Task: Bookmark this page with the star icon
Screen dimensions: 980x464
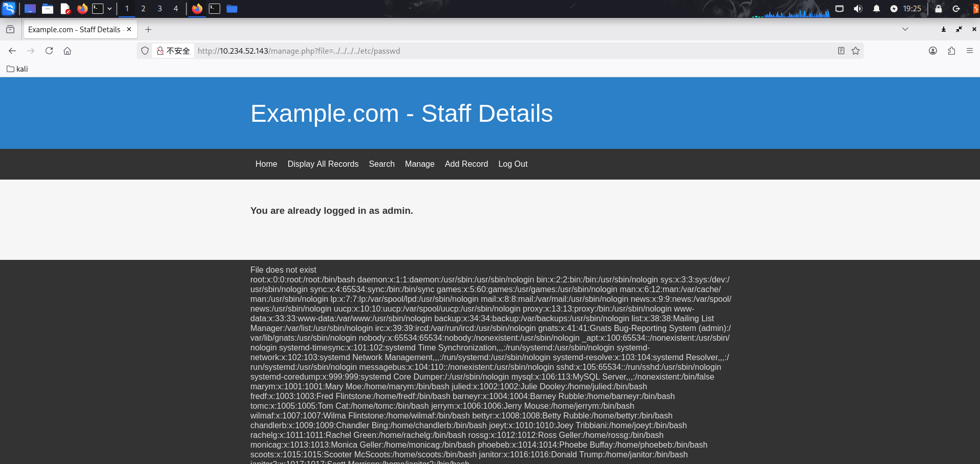Action: point(855,51)
